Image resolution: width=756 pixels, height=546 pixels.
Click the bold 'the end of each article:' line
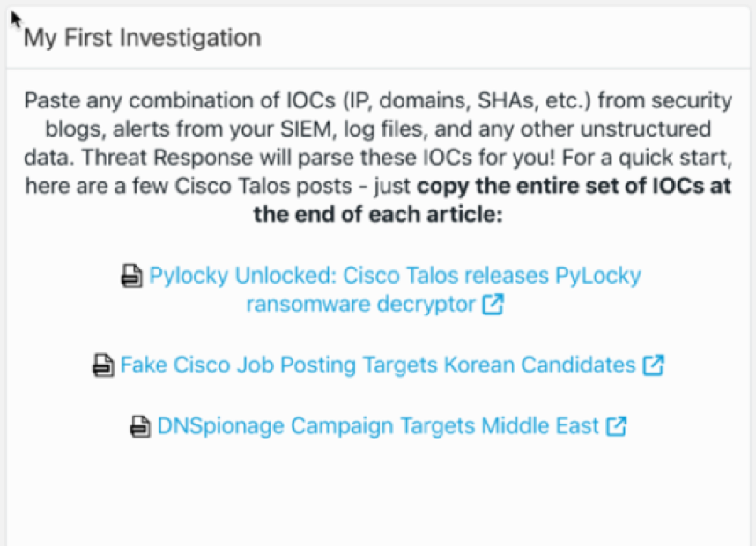click(x=377, y=215)
